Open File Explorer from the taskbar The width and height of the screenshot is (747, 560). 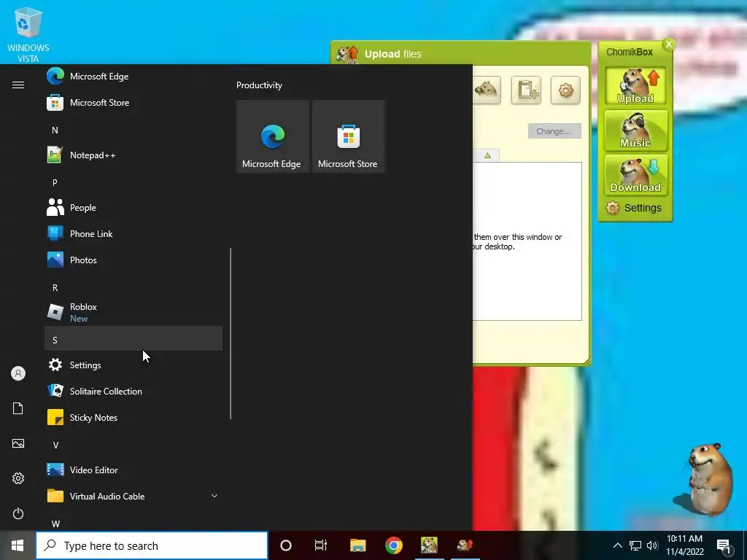click(x=357, y=545)
